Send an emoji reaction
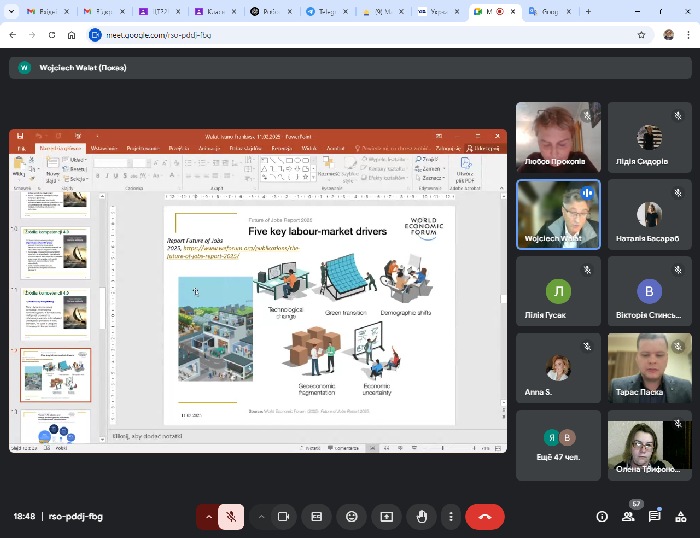This screenshot has width=700, height=538. (x=351, y=517)
